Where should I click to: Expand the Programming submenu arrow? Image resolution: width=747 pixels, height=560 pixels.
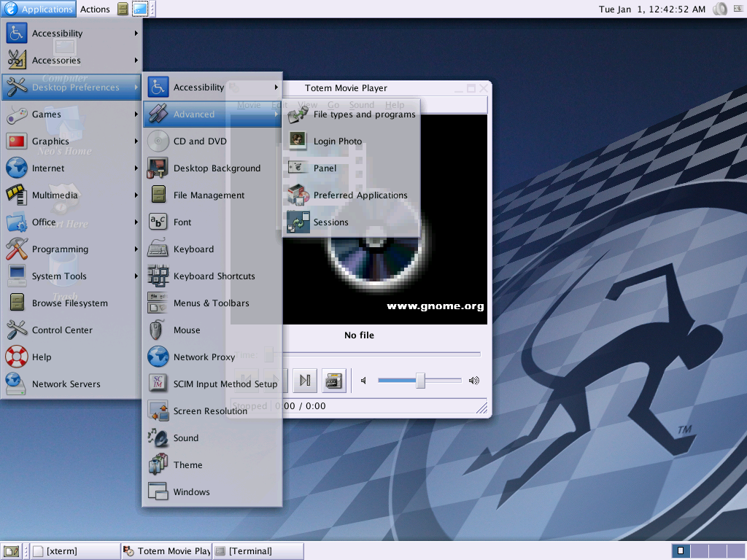(x=136, y=249)
